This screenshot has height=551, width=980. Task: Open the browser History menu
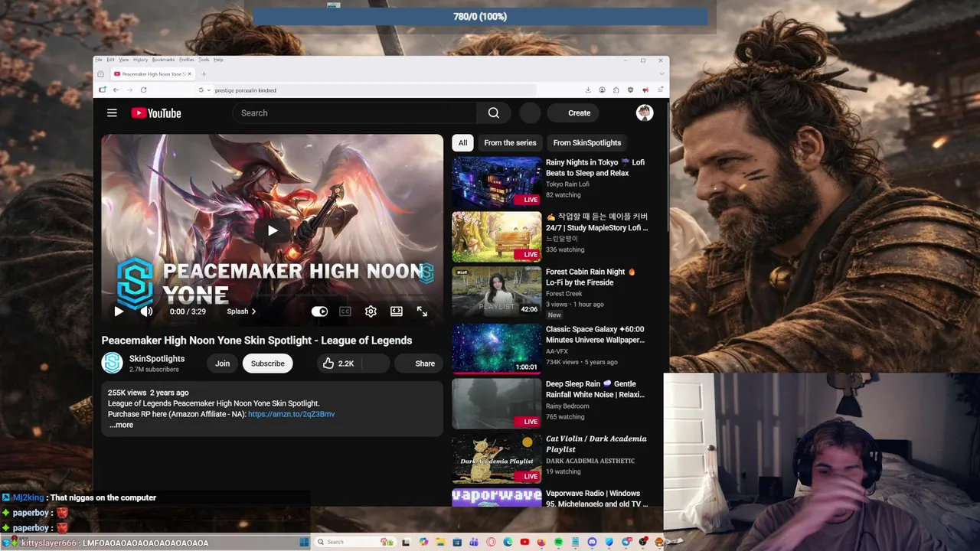tap(140, 60)
